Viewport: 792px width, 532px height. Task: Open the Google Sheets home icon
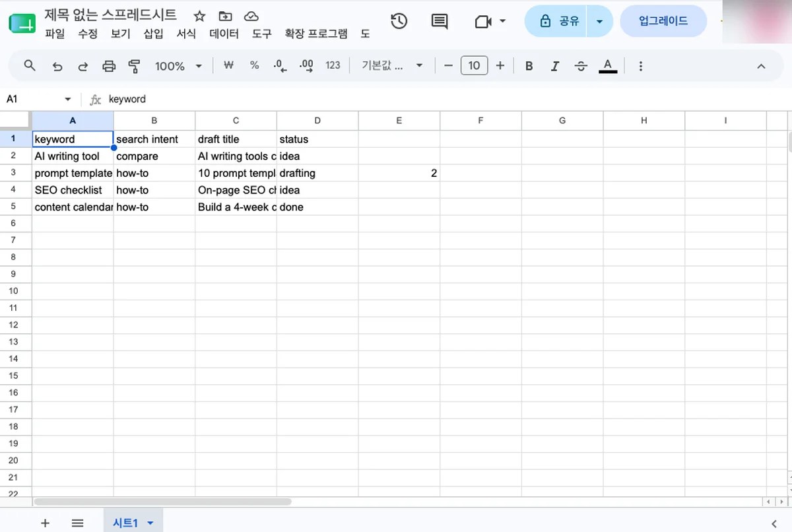coord(22,23)
